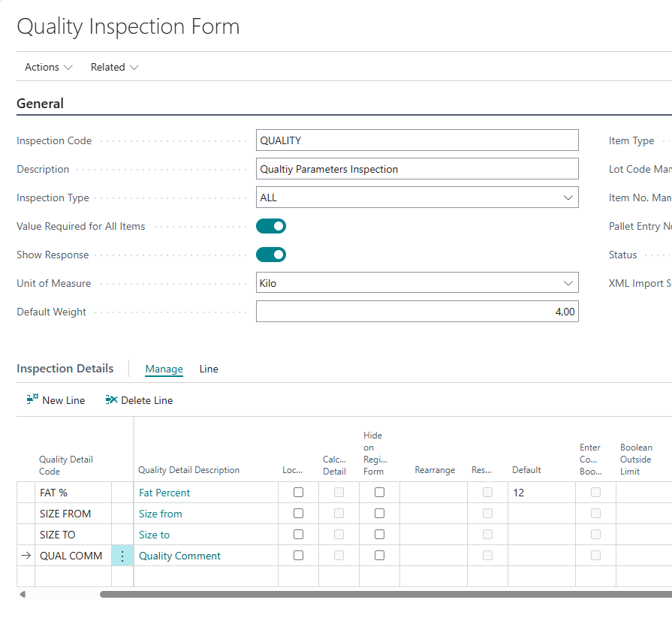672x627 pixels.
Task: Select the Manage tab
Action: [x=164, y=369]
